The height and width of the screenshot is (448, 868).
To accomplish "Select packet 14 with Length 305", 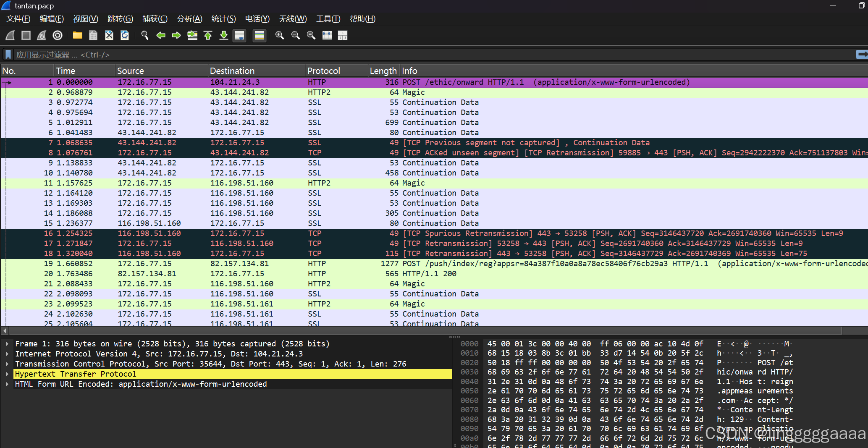I will click(x=434, y=213).
